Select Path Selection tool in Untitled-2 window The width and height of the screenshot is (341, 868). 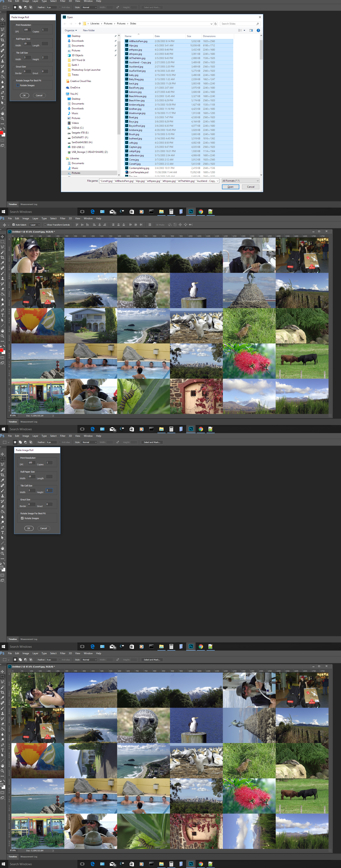pos(3,755)
